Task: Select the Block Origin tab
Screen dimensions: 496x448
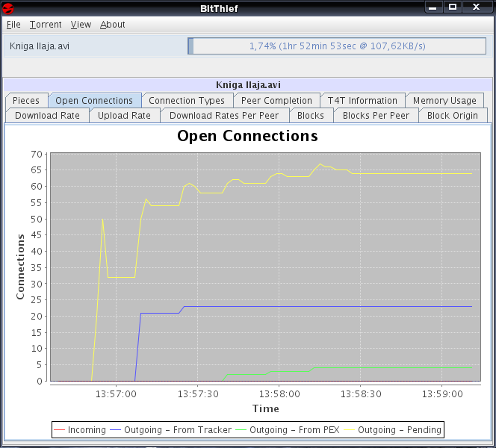Action: coord(453,116)
